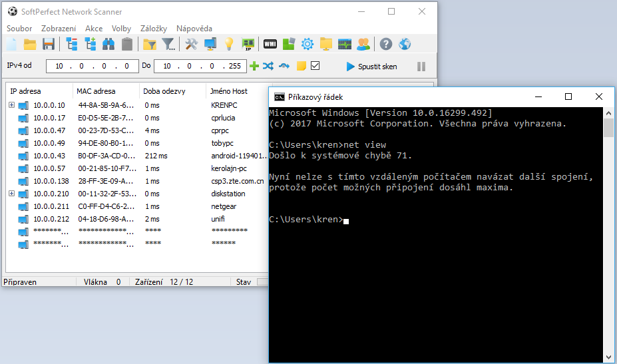Viewport: 617px width, 364px height.
Task: Open the Akce menu
Action: pos(94,29)
